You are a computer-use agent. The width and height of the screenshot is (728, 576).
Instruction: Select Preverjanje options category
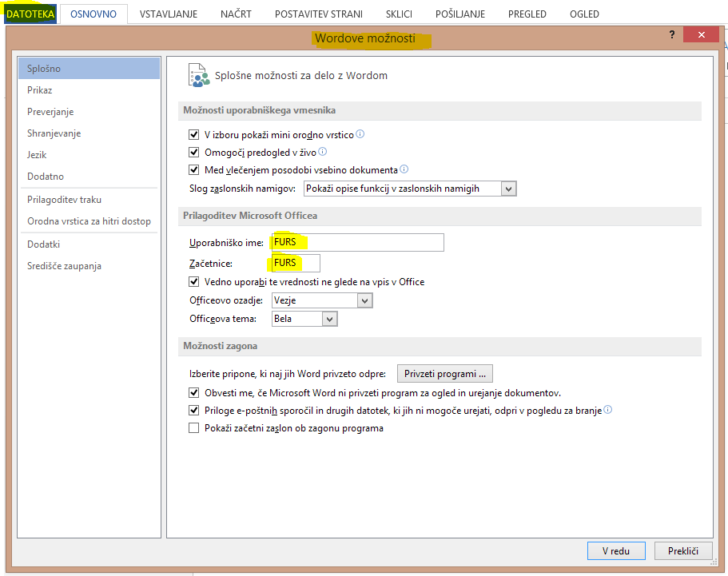[90, 111]
